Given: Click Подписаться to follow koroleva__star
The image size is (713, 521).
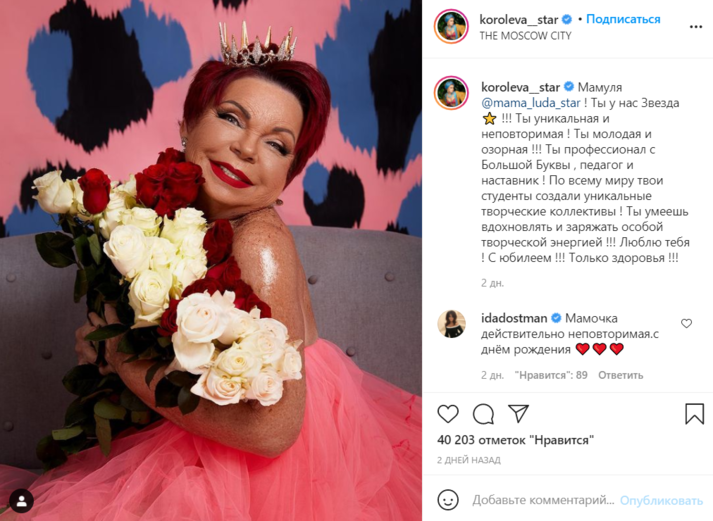Looking at the screenshot, I should tap(623, 19).
